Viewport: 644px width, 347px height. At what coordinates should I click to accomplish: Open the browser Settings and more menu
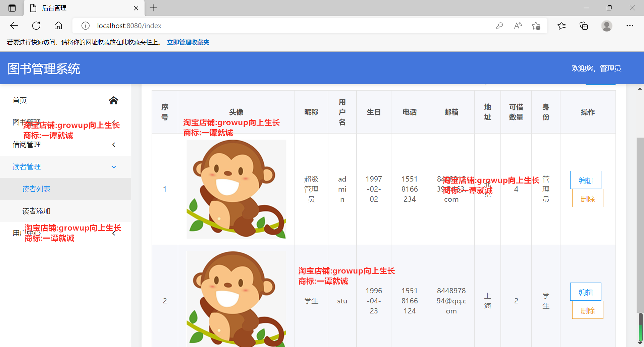coord(630,26)
